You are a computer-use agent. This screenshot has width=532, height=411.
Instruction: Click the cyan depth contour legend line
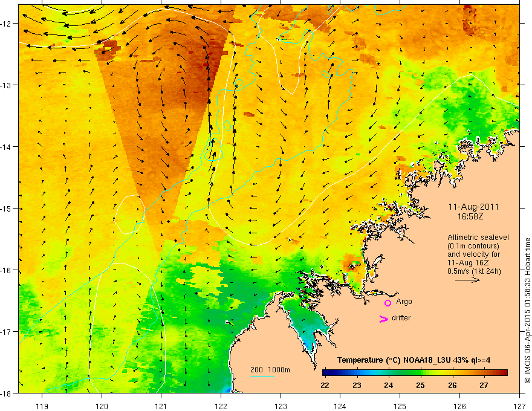(x=262, y=376)
